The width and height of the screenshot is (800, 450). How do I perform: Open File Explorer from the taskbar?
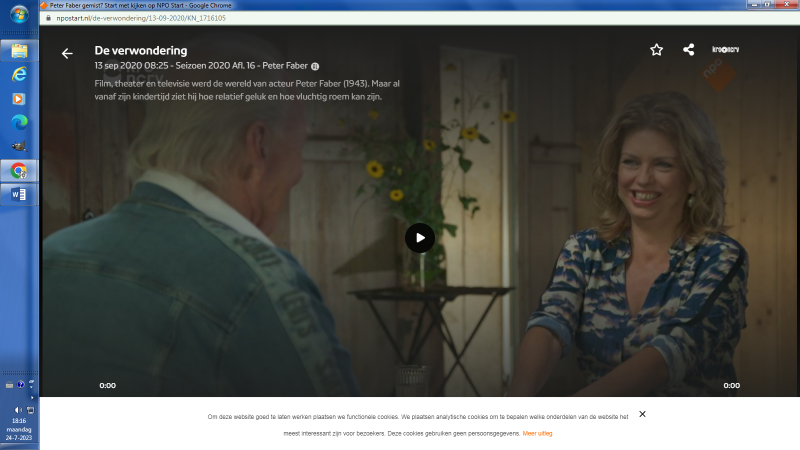click(x=19, y=51)
